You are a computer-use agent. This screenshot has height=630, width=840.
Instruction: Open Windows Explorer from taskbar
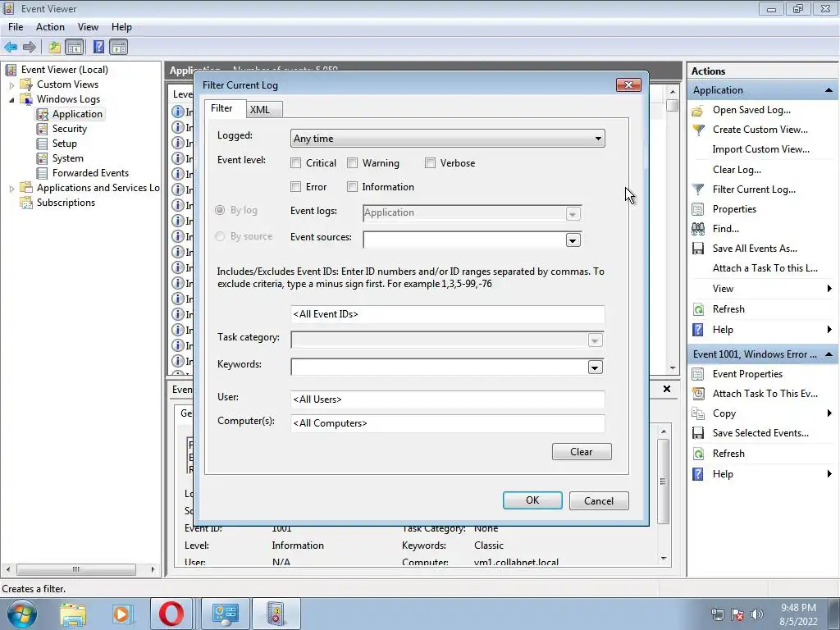point(73,614)
